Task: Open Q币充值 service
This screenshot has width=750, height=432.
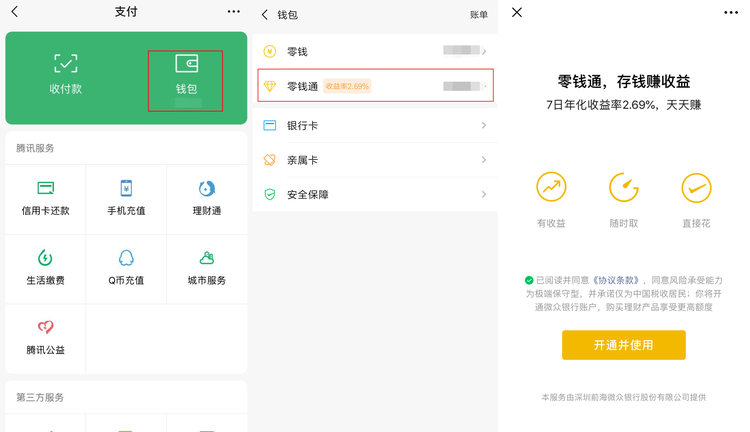Action: tap(126, 268)
